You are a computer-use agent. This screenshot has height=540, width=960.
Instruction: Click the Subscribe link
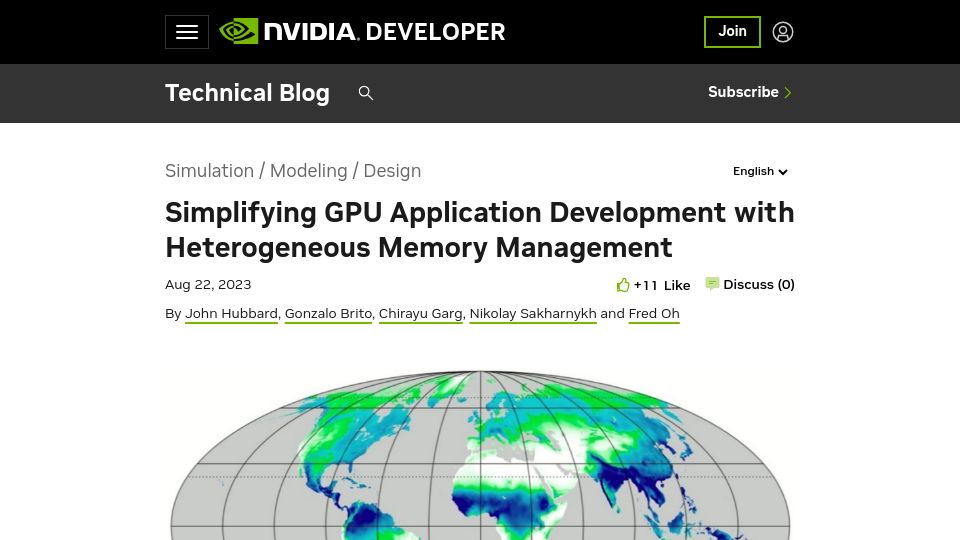coord(750,92)
